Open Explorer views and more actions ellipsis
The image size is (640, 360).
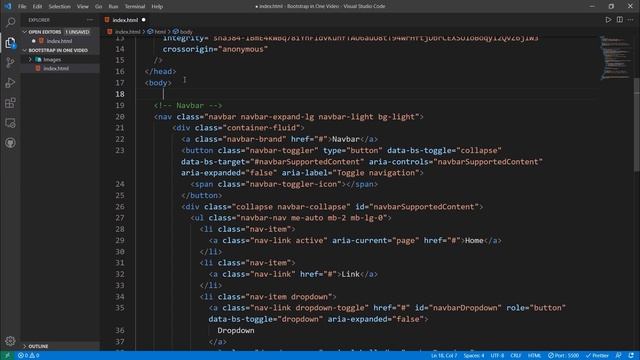(90, 20)
